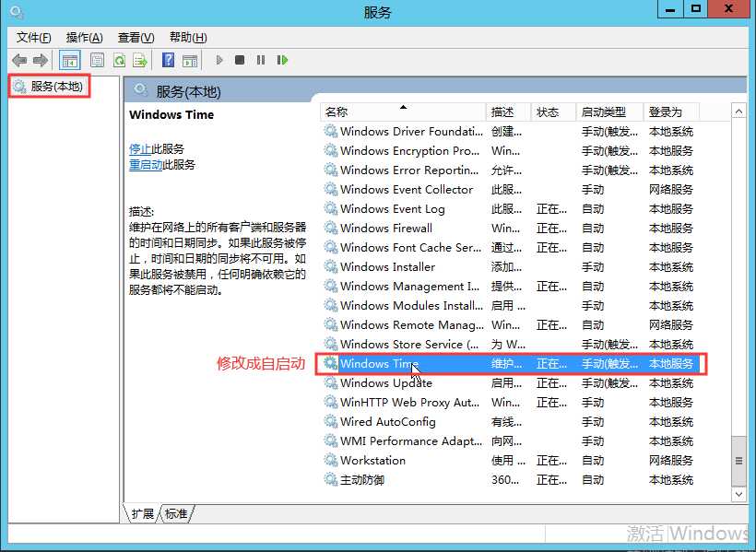Open the Help question mark icon

pyautogui.click(x=169, y=60)
